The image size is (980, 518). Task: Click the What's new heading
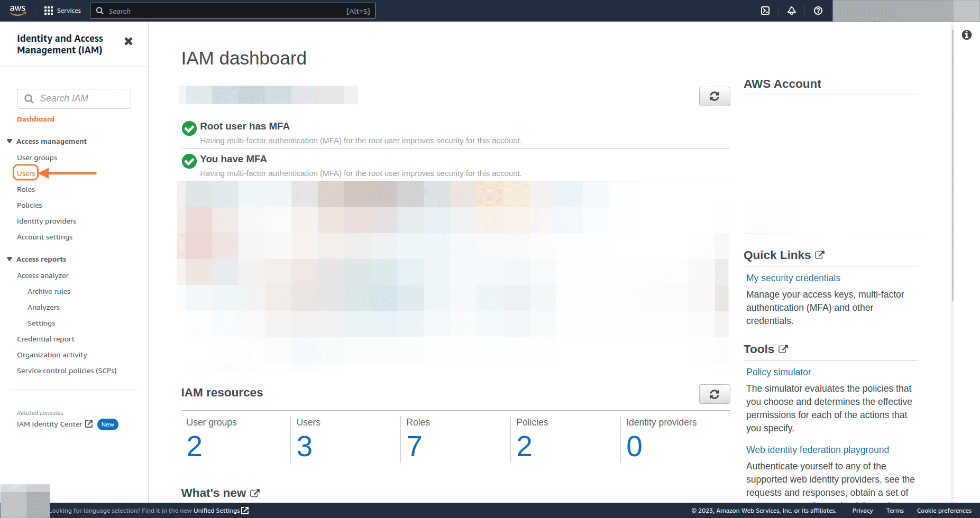[x=214, y=493]
